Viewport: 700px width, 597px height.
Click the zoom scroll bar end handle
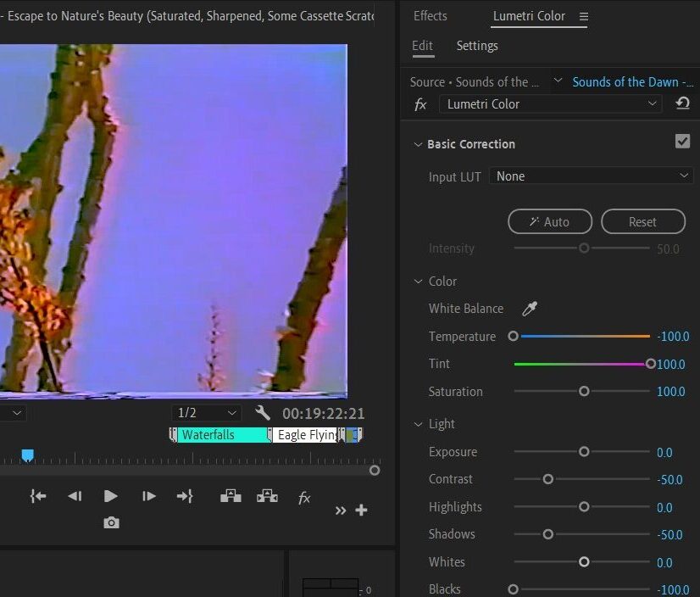(375, 470)
